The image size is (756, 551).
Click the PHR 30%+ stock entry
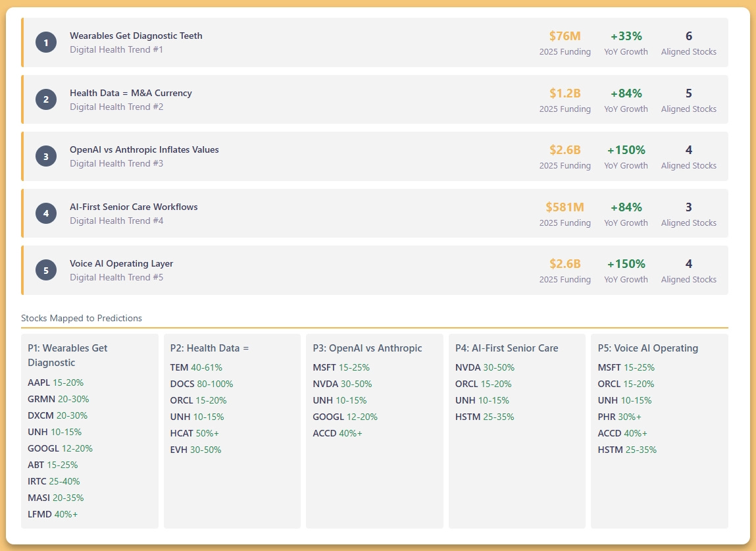click(620, 417)
